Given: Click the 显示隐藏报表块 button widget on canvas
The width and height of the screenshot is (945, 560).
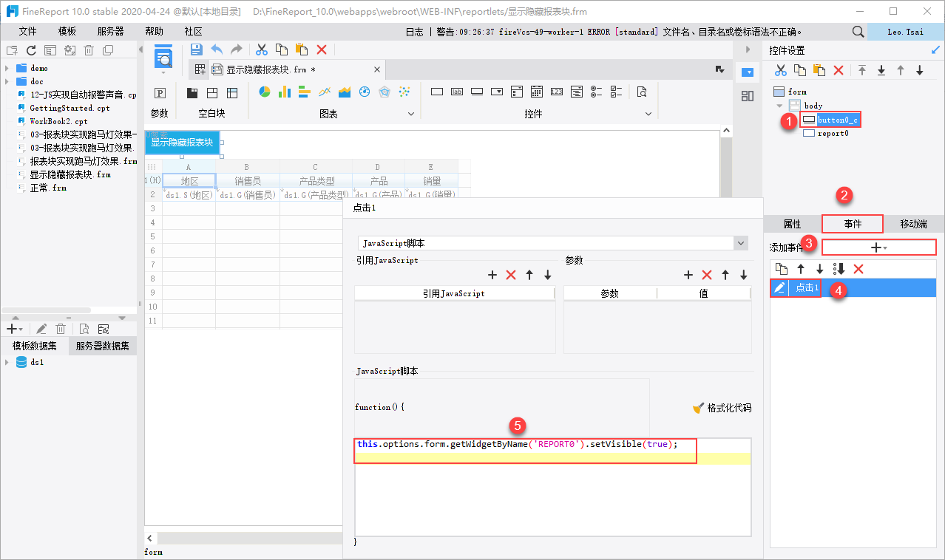Looking at the screenshot, I should tap(182, 143).
